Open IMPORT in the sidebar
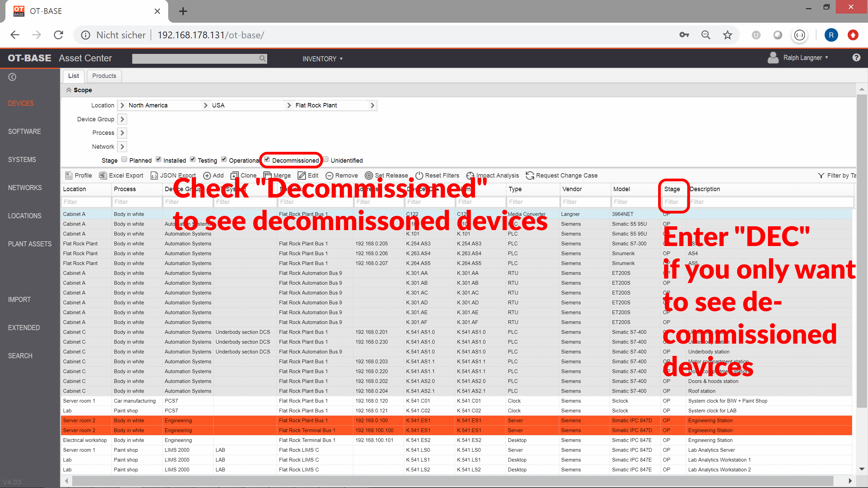This screenshot has width=868, height=488. [19, 300]
